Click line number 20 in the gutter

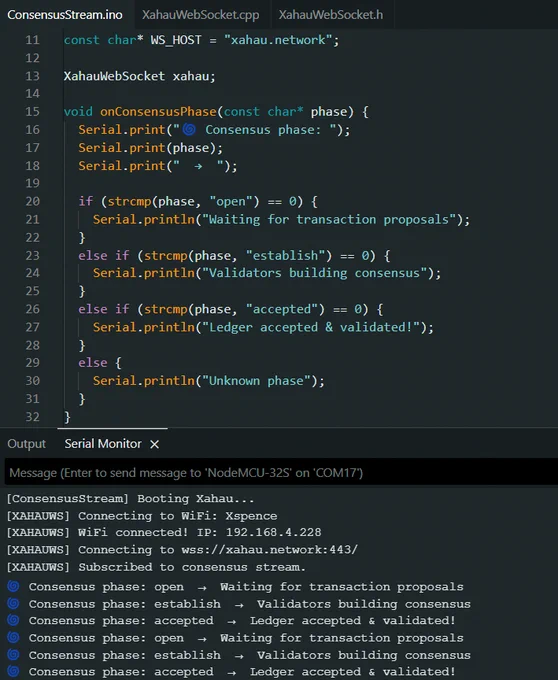pos(33,201)
